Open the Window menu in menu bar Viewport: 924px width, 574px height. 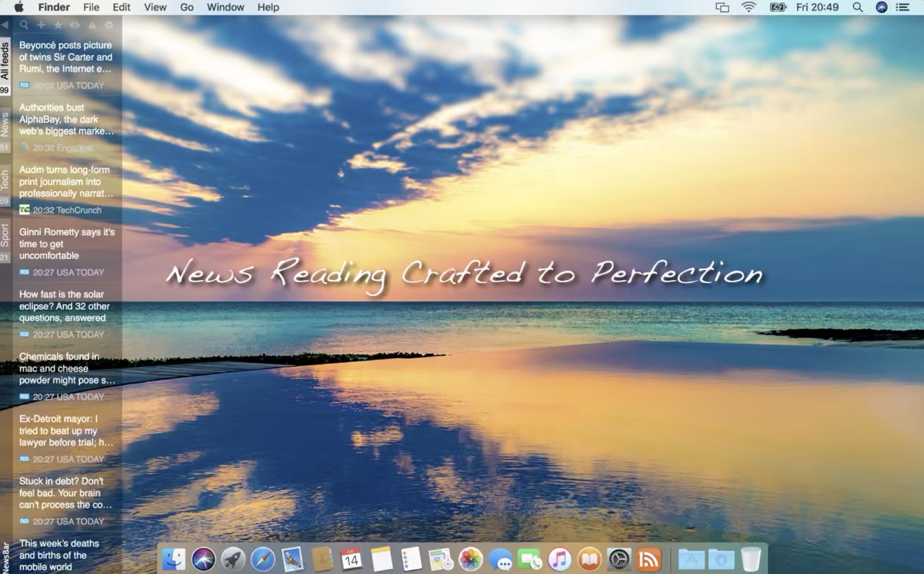225,7
